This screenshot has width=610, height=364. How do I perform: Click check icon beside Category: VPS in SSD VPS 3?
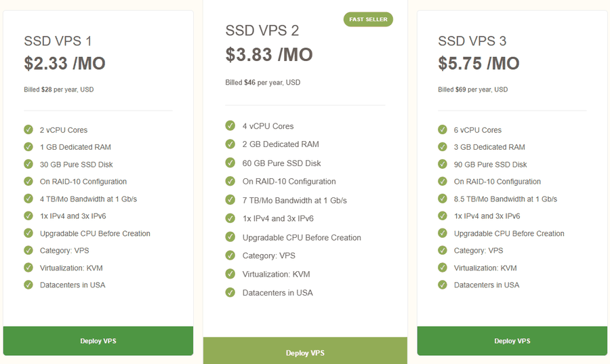click(443, 250)
